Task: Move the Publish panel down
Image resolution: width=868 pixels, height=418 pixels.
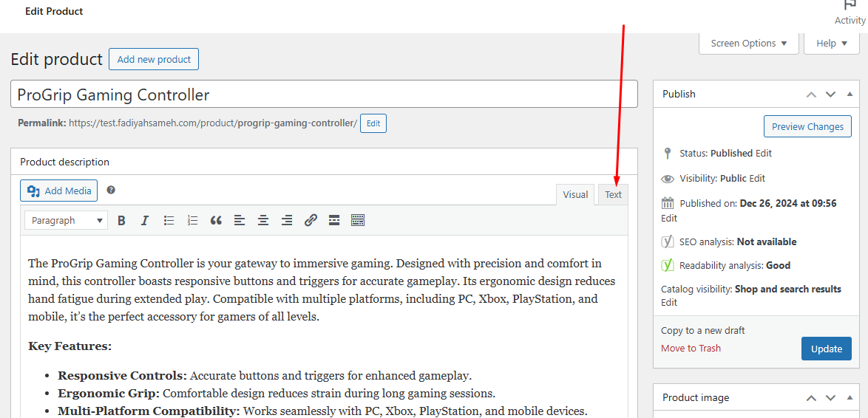Action: [x=830, y=94]
